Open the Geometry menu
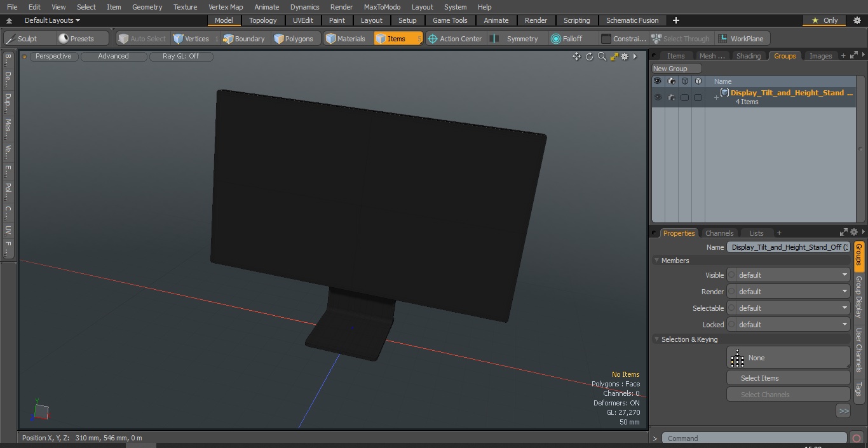This screenshot has height=448, width=868. point(147,7)
